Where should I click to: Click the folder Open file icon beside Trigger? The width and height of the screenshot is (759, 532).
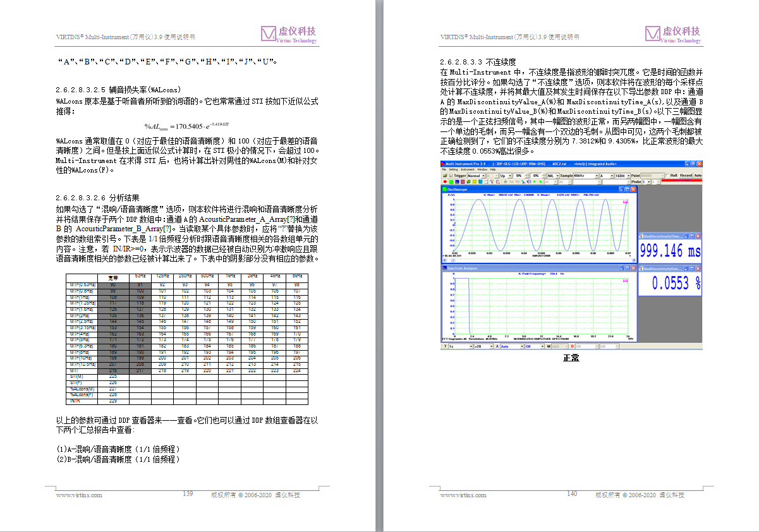pyautogui.click(x=445, y=176)
